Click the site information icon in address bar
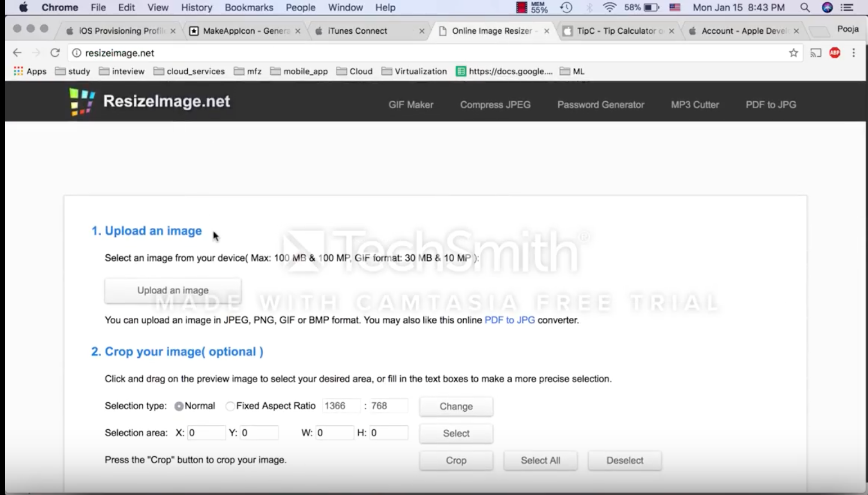 [77, 53]
